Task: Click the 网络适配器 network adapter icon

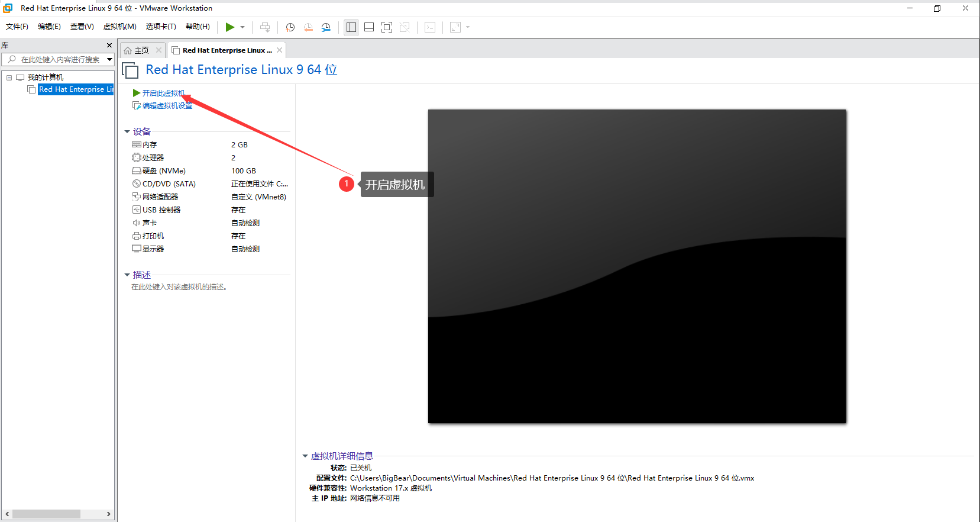Action: (137, 197)
